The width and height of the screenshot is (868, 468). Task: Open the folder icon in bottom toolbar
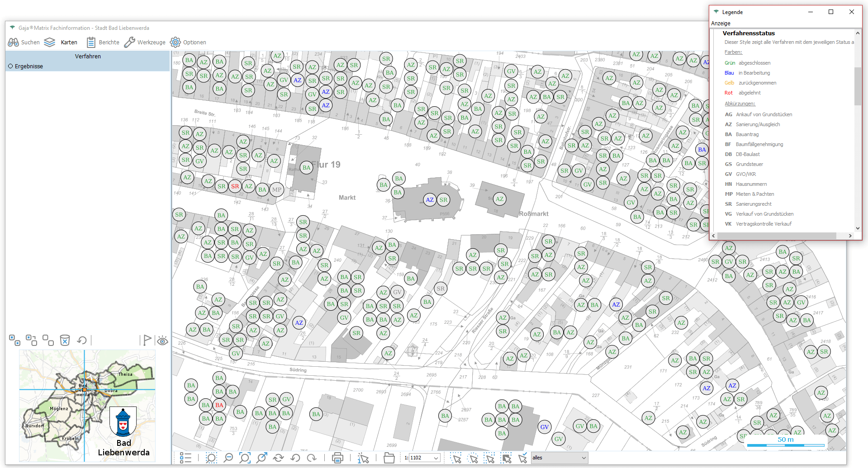(x=389, y=458)
